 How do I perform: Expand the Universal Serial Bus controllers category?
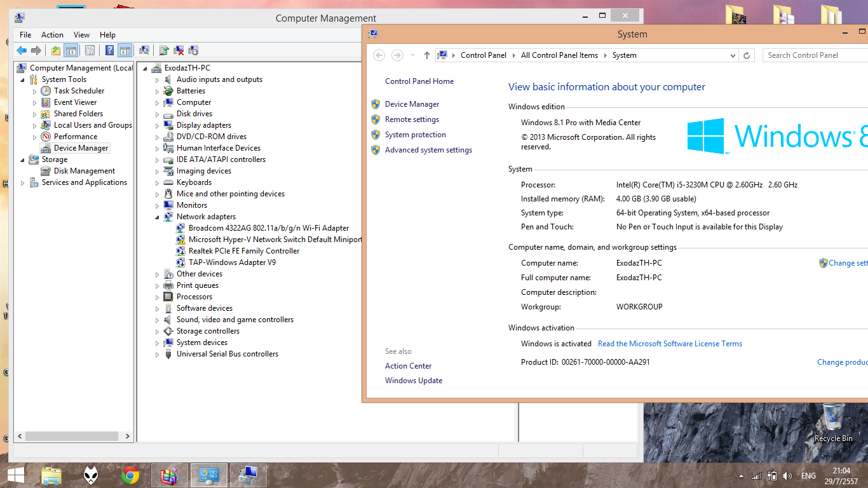click(x=158, y=355)
